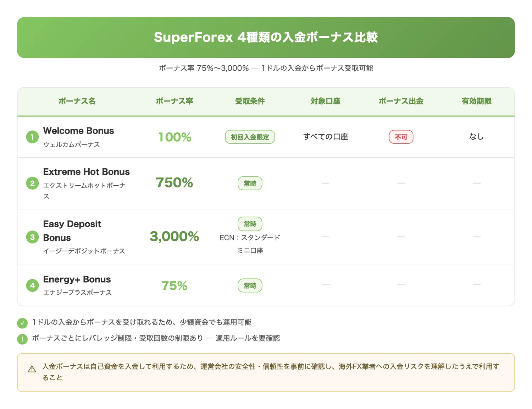Click the 75% bonus rate
The height and width of the screenshot is (409, 532).
tap(174, 285)
